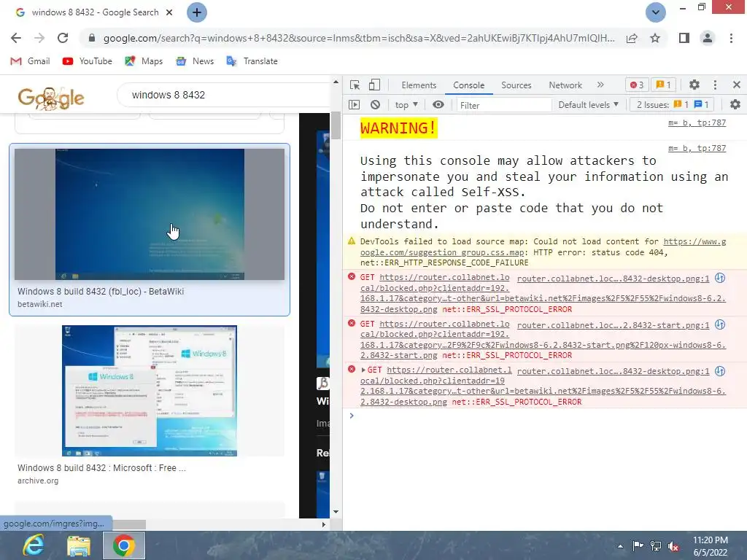This screenshot has height=560, width=747.
Task: Click the horizontal scrollbar right arrow
Action: pos(324,524)
